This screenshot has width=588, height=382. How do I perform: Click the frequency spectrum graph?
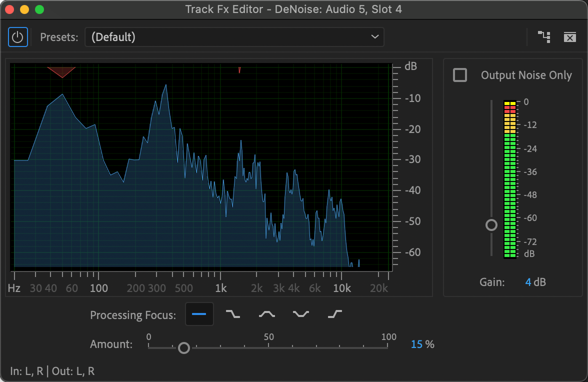click(201, 167)
